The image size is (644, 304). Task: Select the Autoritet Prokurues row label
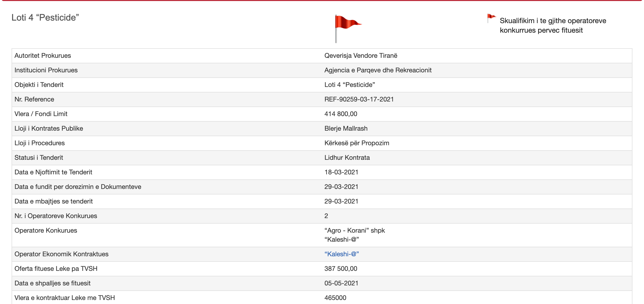click(43, 56)
